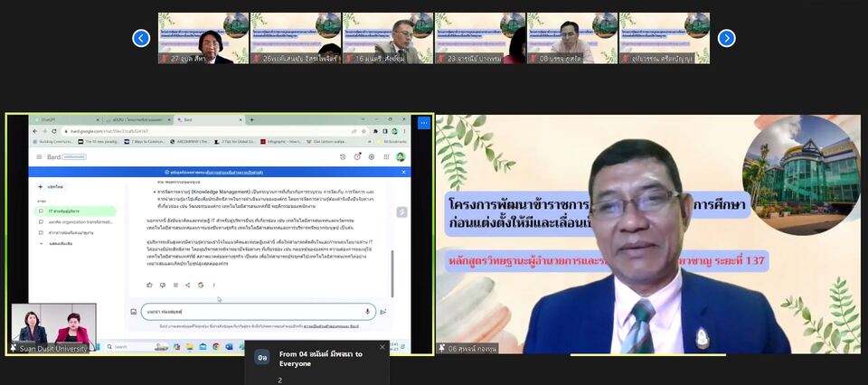
Task: Show next participants with right arrow
Action: pyautogui.click(x=726, y=38)
